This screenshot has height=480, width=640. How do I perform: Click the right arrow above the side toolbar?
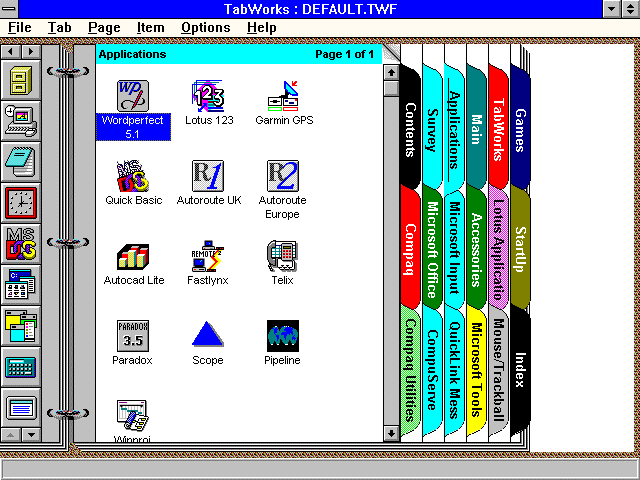point(31,52)
